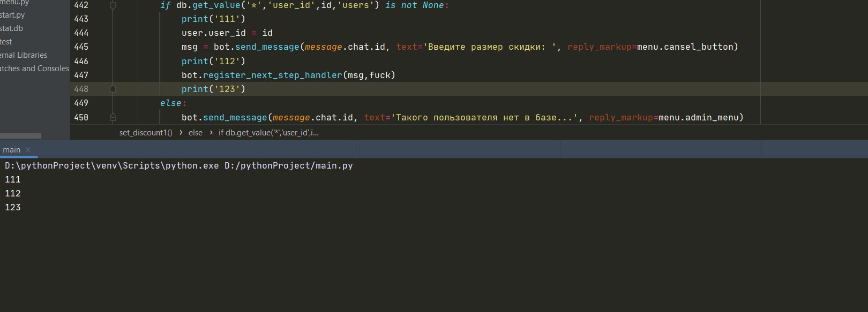Click user.user_id = id assignment
The width and height of the screenshot is (868, 312).
point(227,33)
